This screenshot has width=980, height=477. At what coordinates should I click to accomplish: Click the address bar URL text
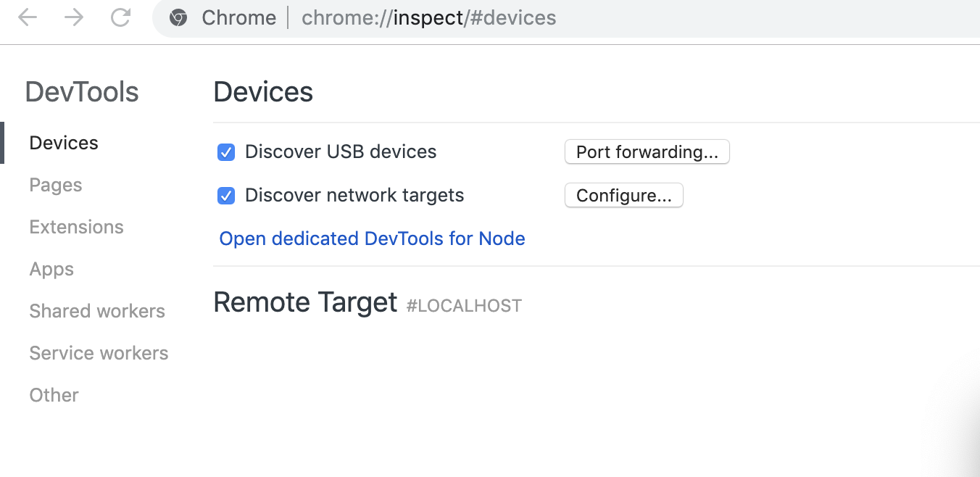(428, 17)
